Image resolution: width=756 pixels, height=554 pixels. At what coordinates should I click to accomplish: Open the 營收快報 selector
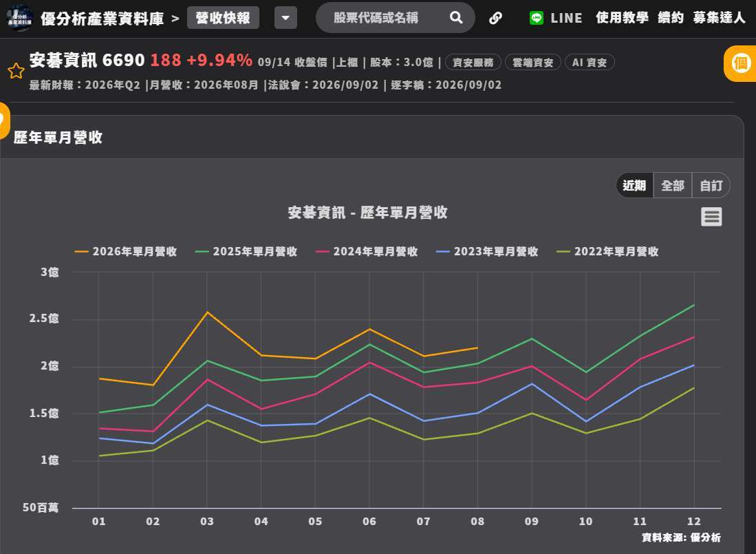tap(223, 19)
